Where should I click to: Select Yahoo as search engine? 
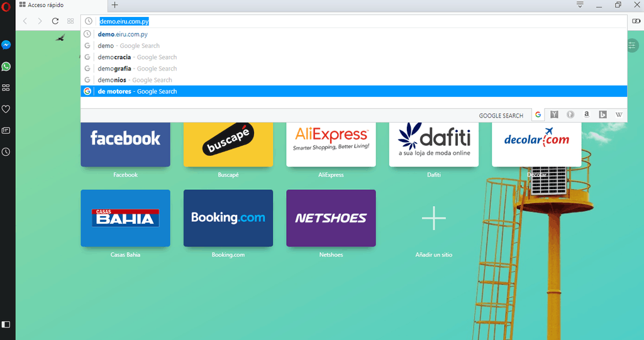tap(554, 114)
